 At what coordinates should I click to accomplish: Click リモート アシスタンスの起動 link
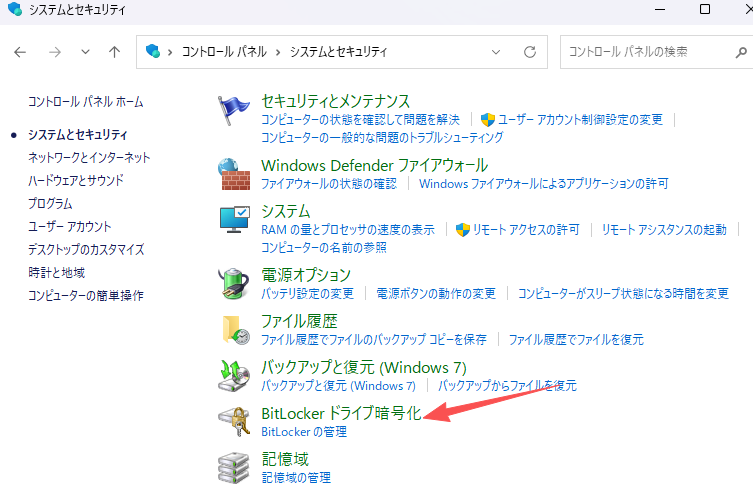click(x=664, y=230)
